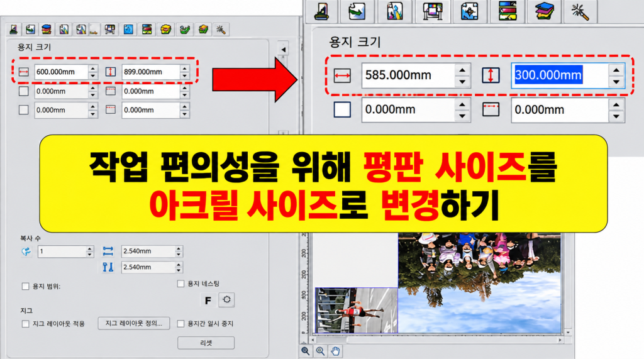Check the 지그 레이아웃 적용 option
The width and height of the screenshot is (644, 359).
click(25, 324)
